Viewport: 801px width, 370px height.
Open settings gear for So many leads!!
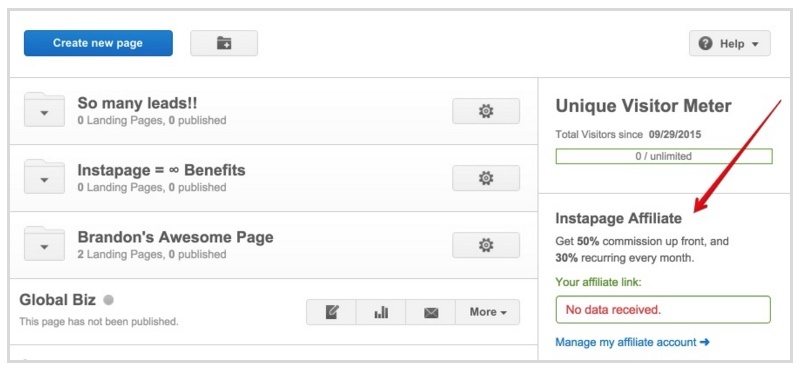coord(486,111)
